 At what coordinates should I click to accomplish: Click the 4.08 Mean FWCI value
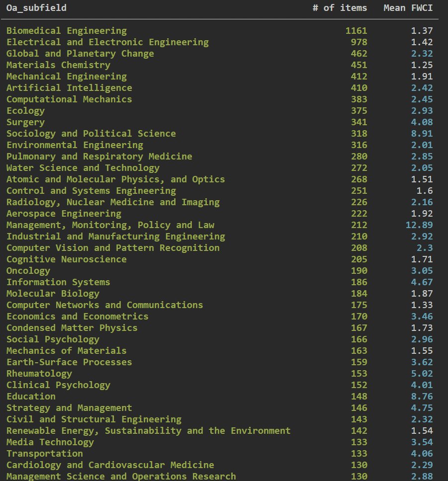[x=422, y=122]
